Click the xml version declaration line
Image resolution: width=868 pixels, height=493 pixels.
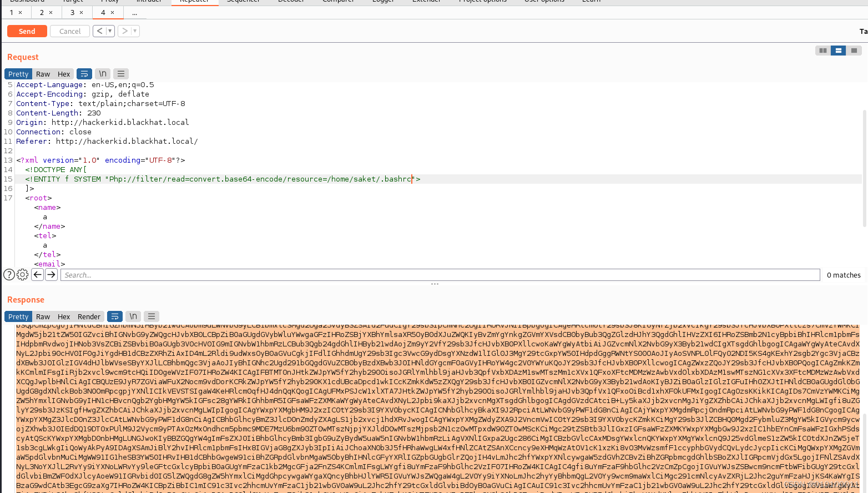click(100, 160)
